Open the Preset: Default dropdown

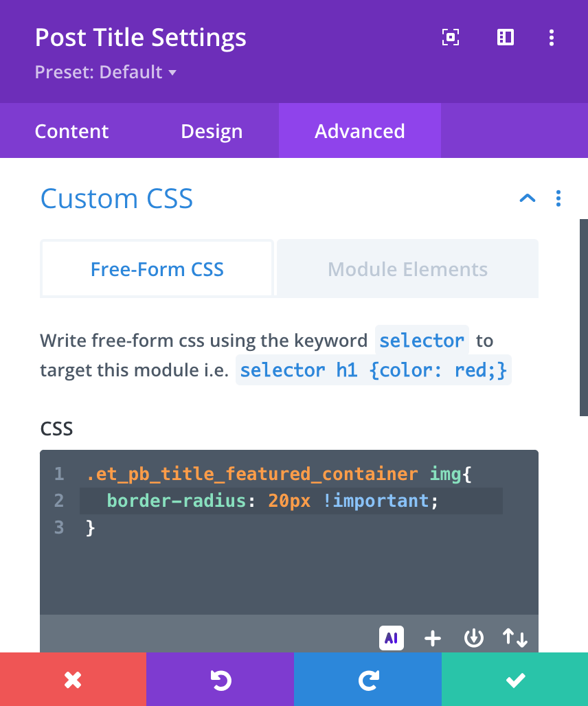(x=106, y=72)
